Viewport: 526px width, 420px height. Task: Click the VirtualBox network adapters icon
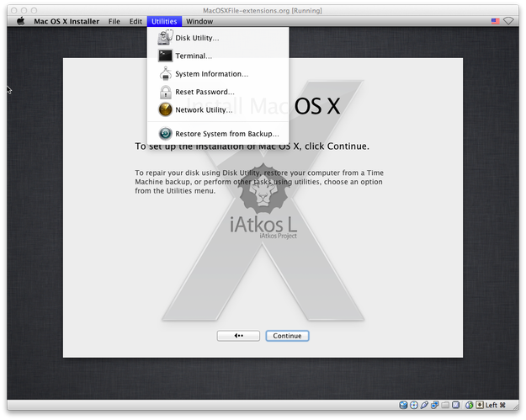coord(435,405)
